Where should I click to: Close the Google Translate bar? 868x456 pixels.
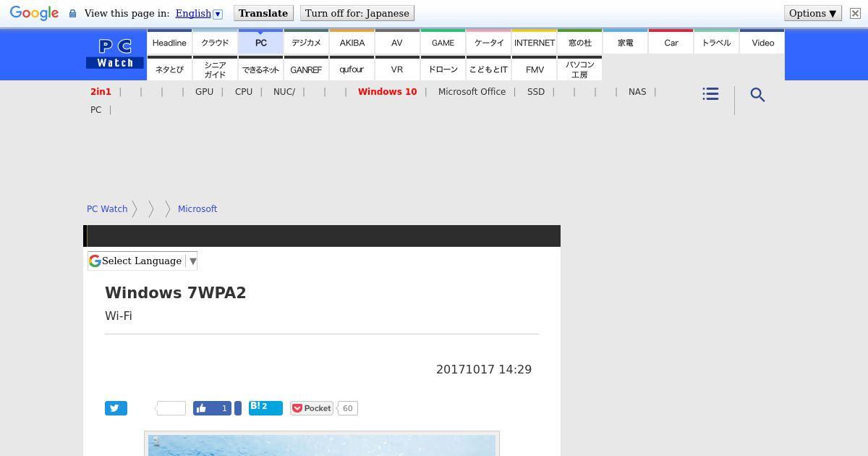pos(855,14)
